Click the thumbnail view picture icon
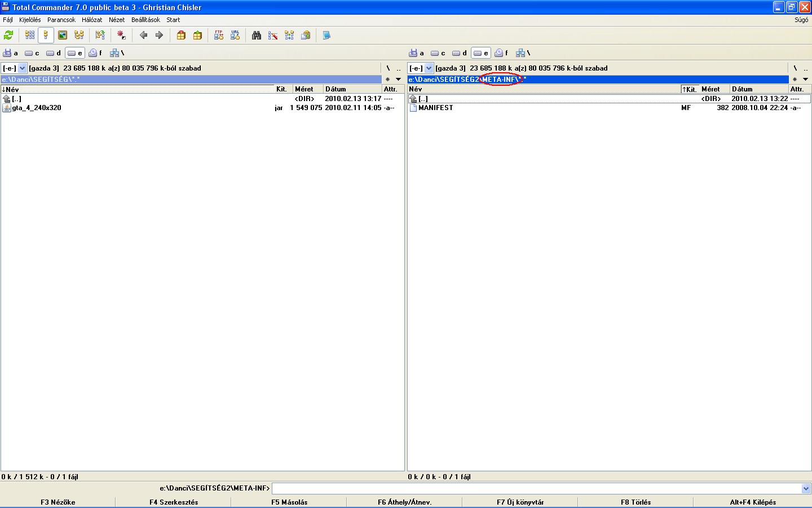812x508 pixels. pos(63,36)
